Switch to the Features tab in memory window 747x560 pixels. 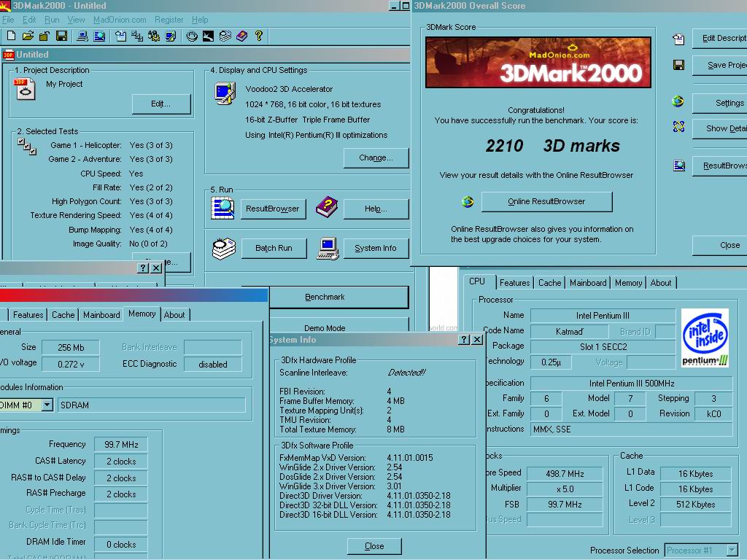click(x=28, y=315)
